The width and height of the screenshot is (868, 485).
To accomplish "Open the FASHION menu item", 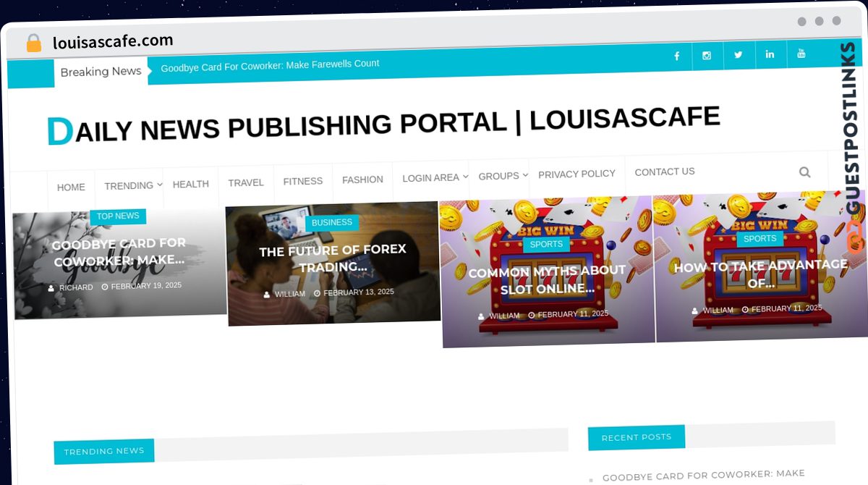I will point(362,180).
